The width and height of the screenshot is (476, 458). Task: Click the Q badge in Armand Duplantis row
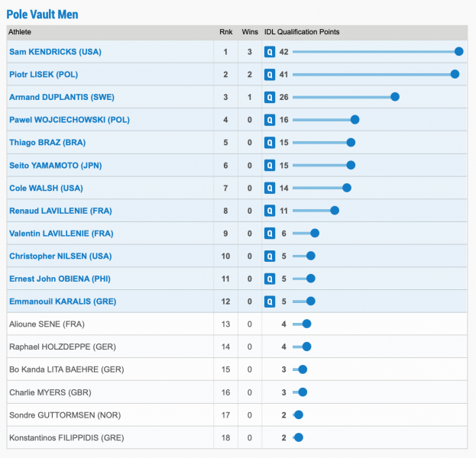pos(270,98)
